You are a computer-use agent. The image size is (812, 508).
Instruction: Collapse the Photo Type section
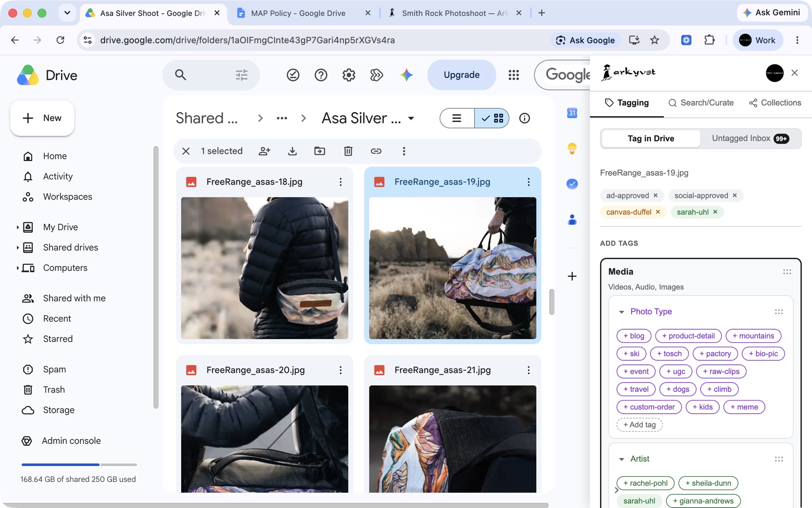pyautogui.click(x=621, y=312)
